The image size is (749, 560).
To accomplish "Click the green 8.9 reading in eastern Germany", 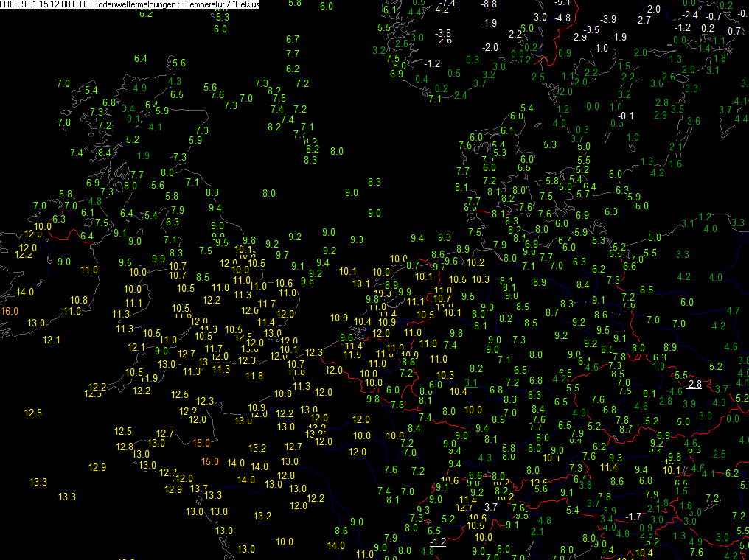I will (x=540, y=282).
